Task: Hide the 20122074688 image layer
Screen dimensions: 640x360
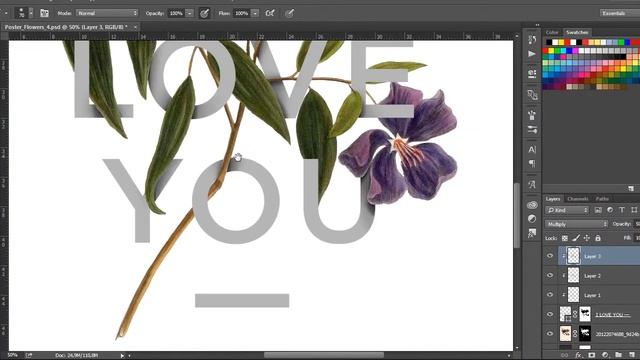Action: pos(550,333)
